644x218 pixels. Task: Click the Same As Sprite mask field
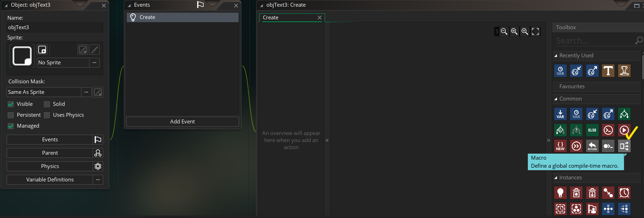point(44,92)
